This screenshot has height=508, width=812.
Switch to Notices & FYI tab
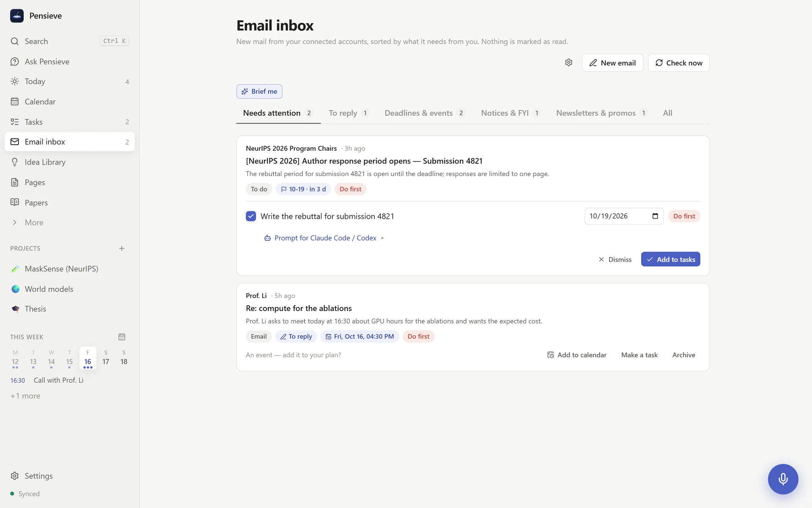tap(510, 113)
